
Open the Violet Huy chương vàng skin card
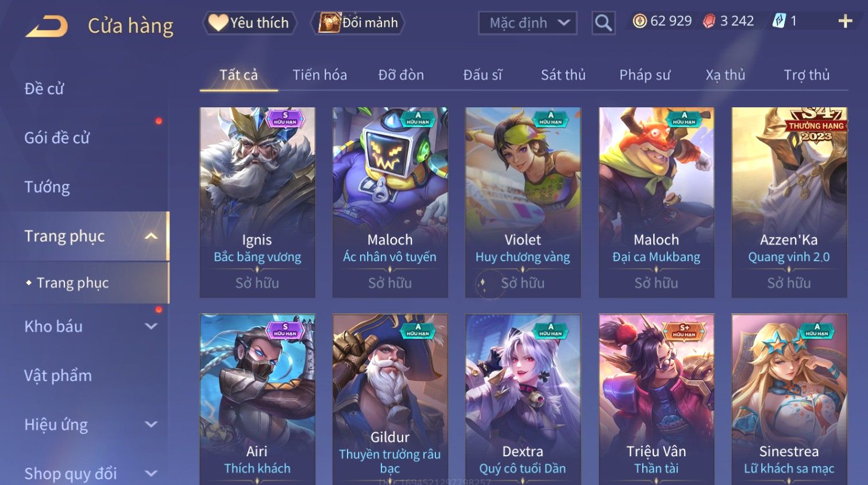[x=523, y=202]
